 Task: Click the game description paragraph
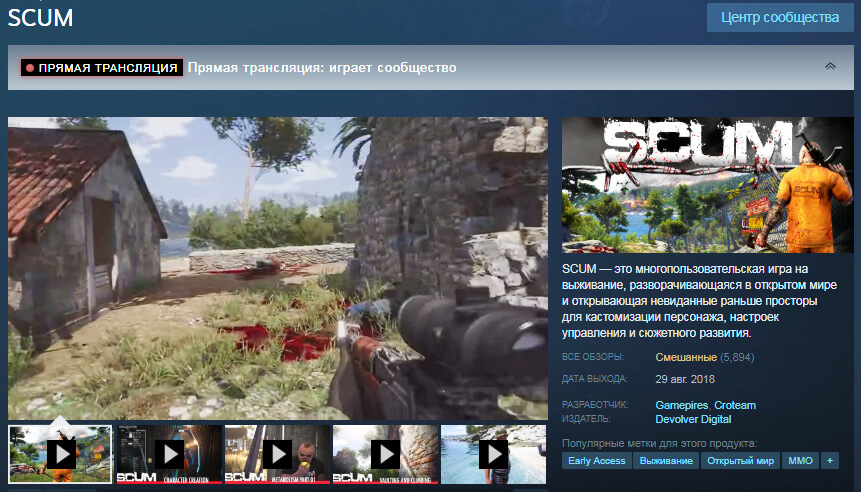click(x=699, y=300)
